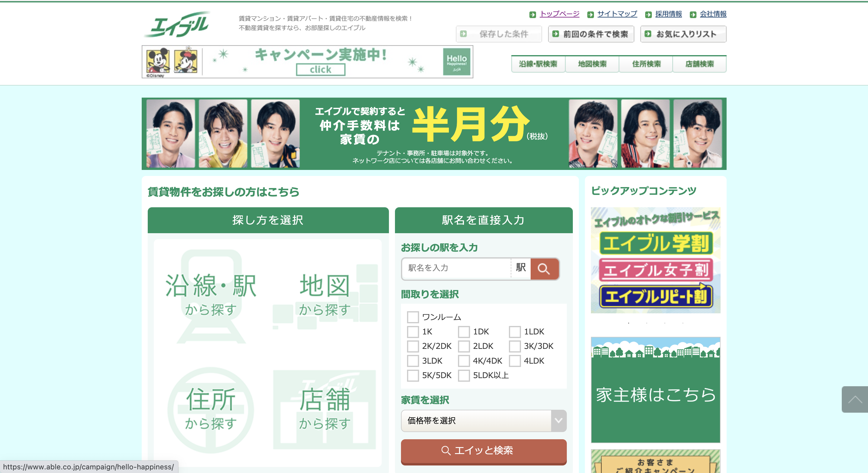Screen dimensions: 868x473
Task: Click the Mickey Mouse campaign image
Action: pos(158,61)
